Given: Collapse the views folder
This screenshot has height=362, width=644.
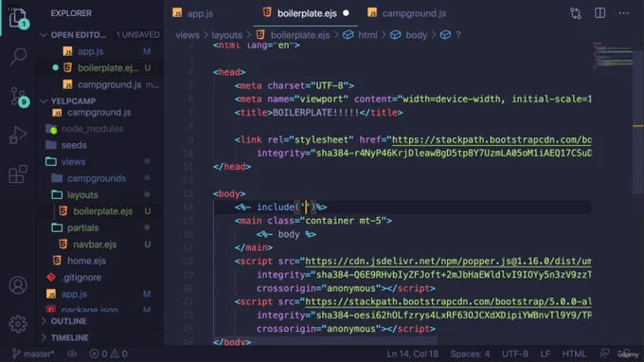Looking at the screenshot, I should point(73,161).
